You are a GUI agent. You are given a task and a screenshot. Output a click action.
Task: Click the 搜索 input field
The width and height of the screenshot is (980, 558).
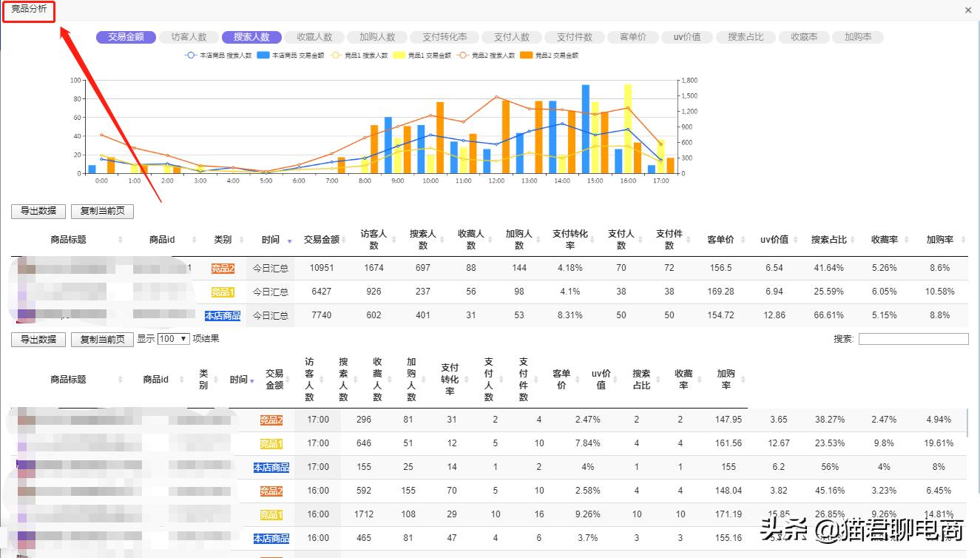click(x=913, y=338)
